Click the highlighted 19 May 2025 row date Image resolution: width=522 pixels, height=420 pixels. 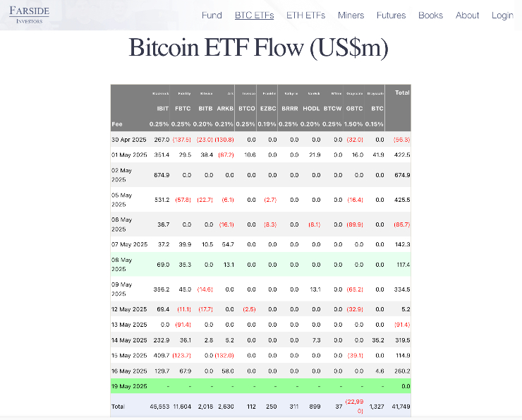128,386
